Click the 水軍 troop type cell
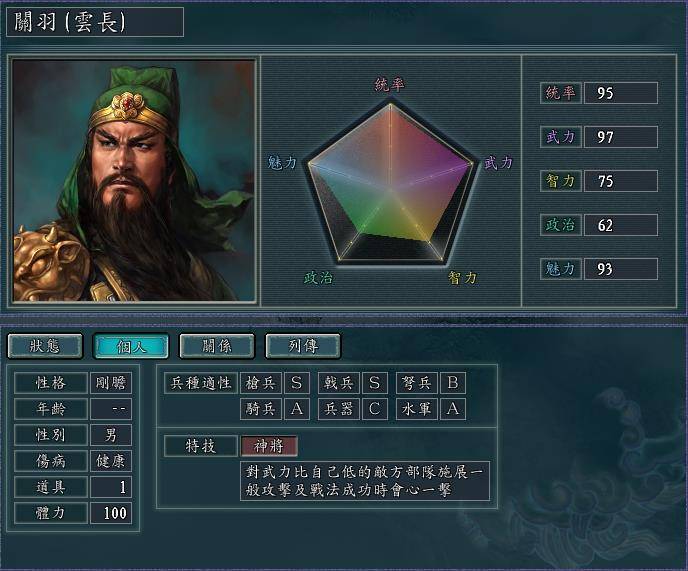The image size is (688, 571). click(x=417, y=409)
